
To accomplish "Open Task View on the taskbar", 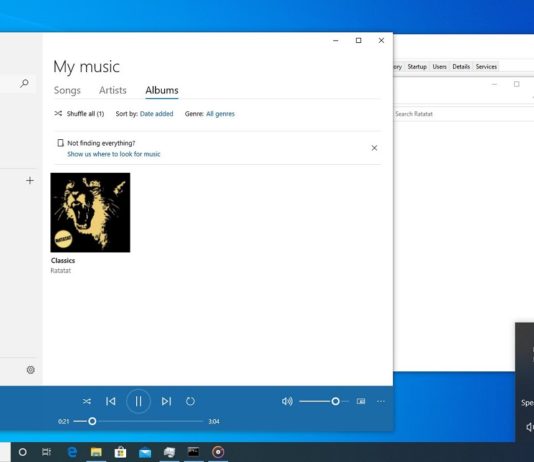I will [x=46, y=452].
